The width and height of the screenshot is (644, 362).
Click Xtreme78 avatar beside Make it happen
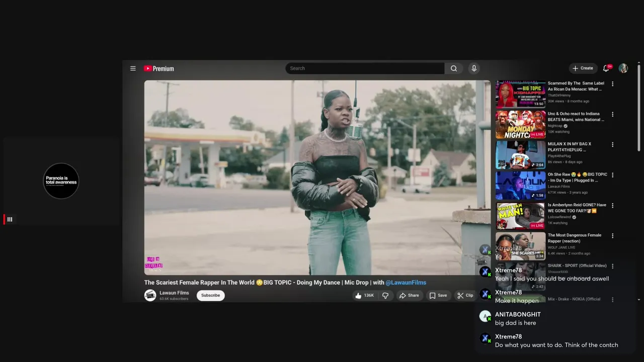[x=485, y=294]
